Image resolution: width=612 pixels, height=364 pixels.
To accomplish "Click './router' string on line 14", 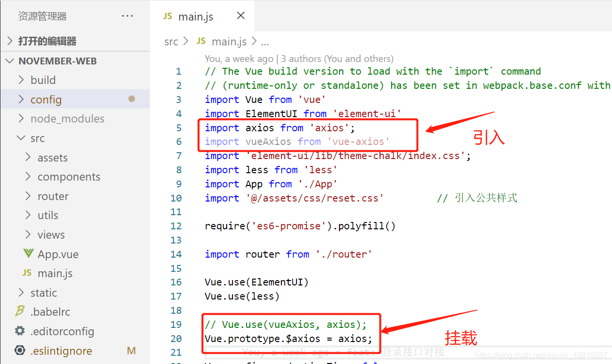I will coord(344,254).
